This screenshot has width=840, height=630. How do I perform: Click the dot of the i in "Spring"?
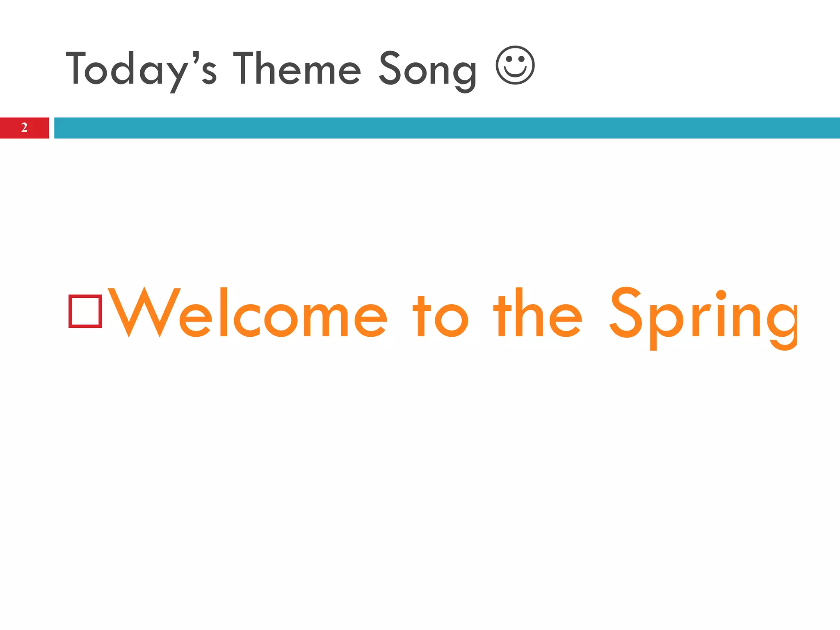721,295
